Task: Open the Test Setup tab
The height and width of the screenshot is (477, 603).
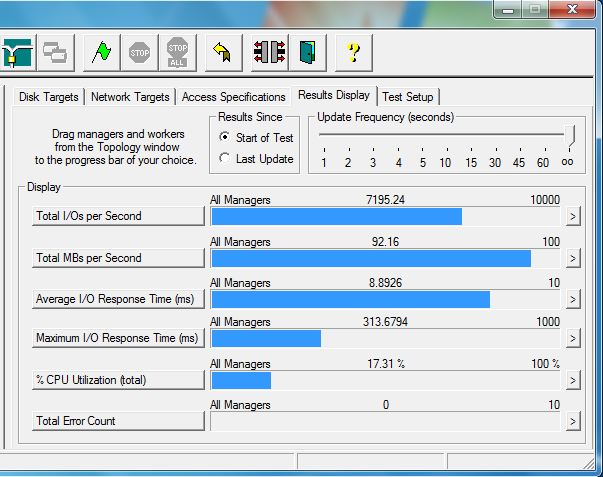Action: (x=408, y=97)
